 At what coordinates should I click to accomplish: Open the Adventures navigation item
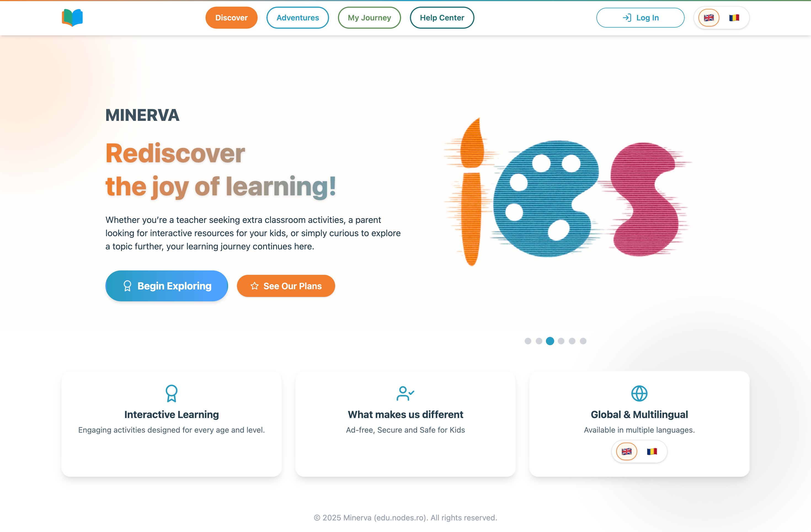pos(297,18)
